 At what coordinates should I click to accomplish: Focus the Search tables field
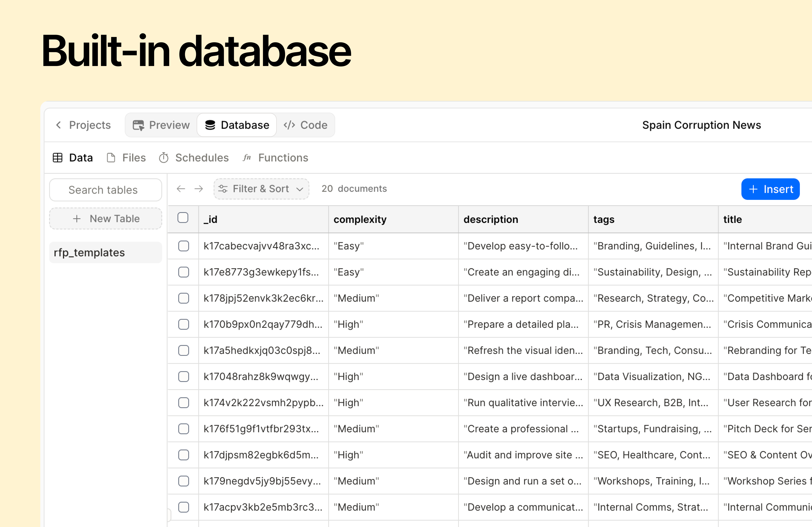coord(106,190)
